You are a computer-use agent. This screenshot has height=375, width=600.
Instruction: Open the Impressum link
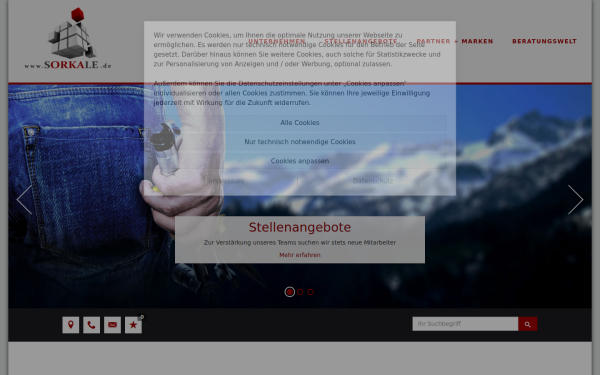(x=226, y=181)
